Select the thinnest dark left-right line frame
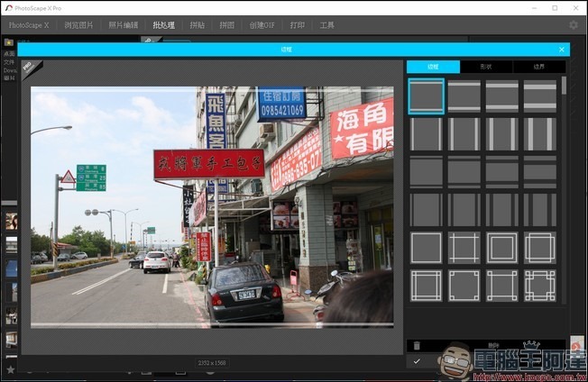 tap(426, 210)
